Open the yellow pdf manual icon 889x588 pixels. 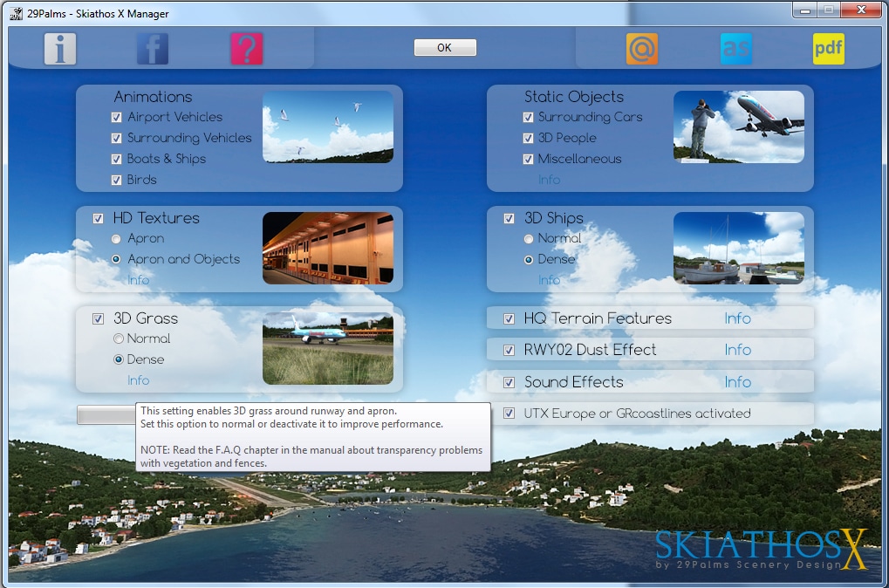[x=828, y=49]
